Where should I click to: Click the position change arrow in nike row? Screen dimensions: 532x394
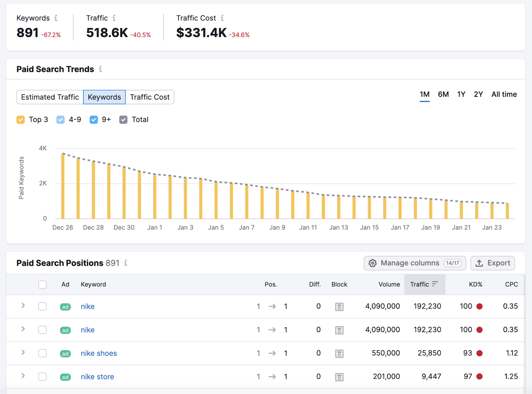(272, 306)
